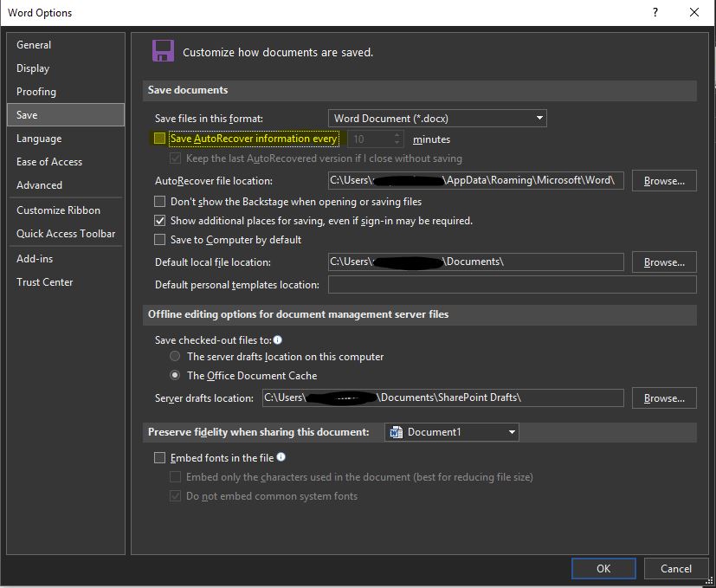Viewport: 716px width, 588px height.
Task: Uncheck Show additional places for saving
Action: point(159,220)
